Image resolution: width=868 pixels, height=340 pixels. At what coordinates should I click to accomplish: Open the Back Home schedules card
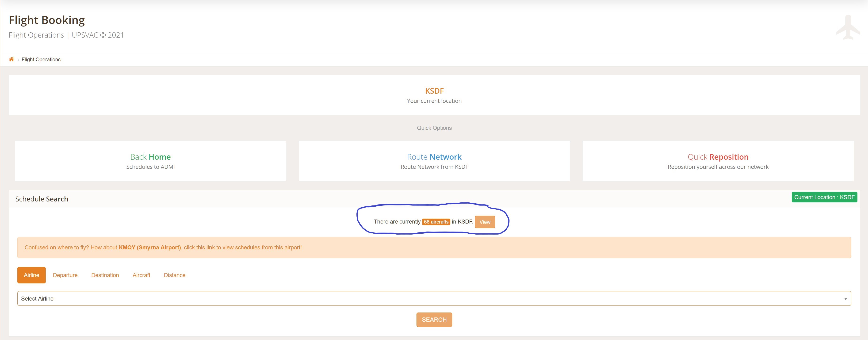point(150,161)
